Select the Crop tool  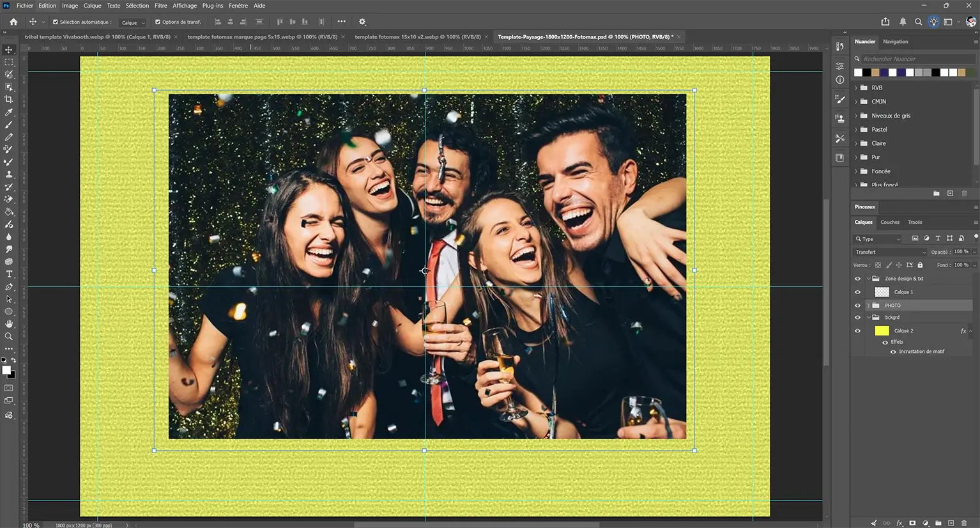coord(9,100)
